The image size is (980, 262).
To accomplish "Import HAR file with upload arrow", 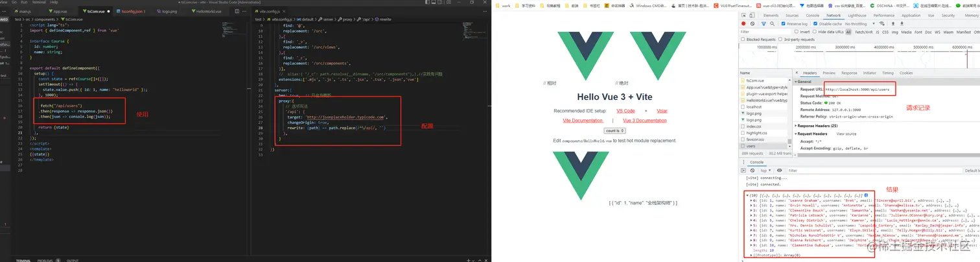I will [893, 24].
